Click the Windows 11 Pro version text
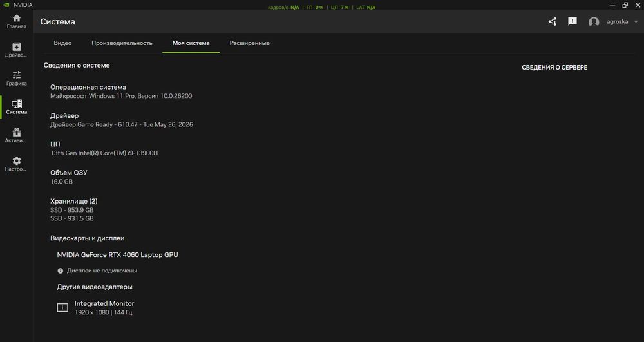Viewport: 644px width, 342px height. tap(121, 96)
